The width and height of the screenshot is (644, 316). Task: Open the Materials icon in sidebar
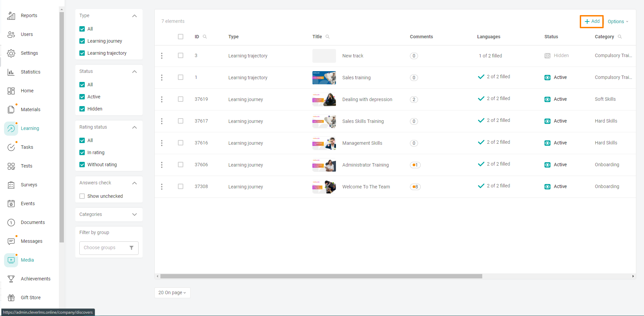11,109
